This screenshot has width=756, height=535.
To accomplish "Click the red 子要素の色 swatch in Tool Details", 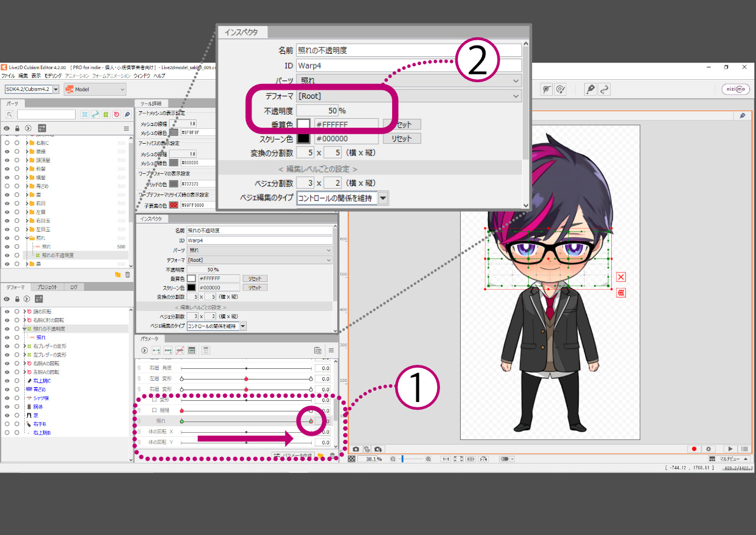I will point(174,205).
